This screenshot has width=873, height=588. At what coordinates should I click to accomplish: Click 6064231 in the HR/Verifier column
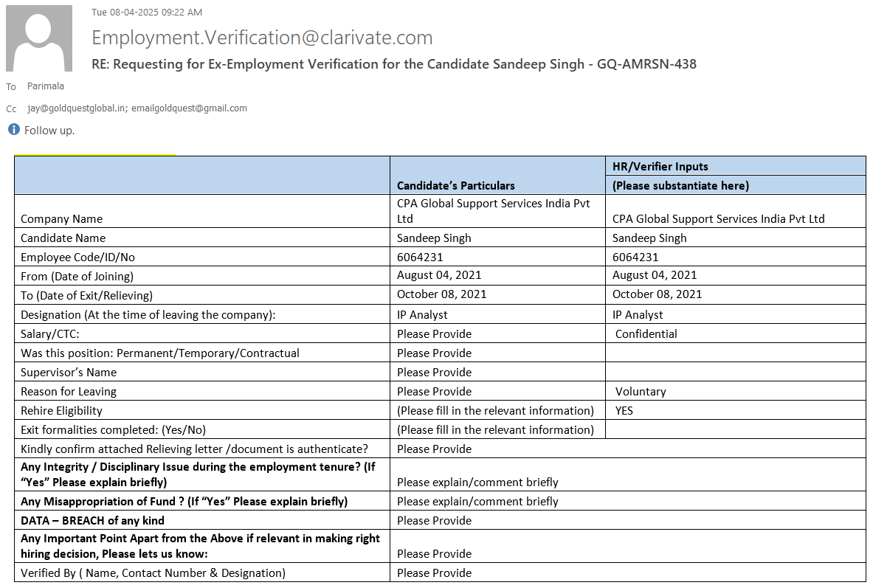(635, 257)
